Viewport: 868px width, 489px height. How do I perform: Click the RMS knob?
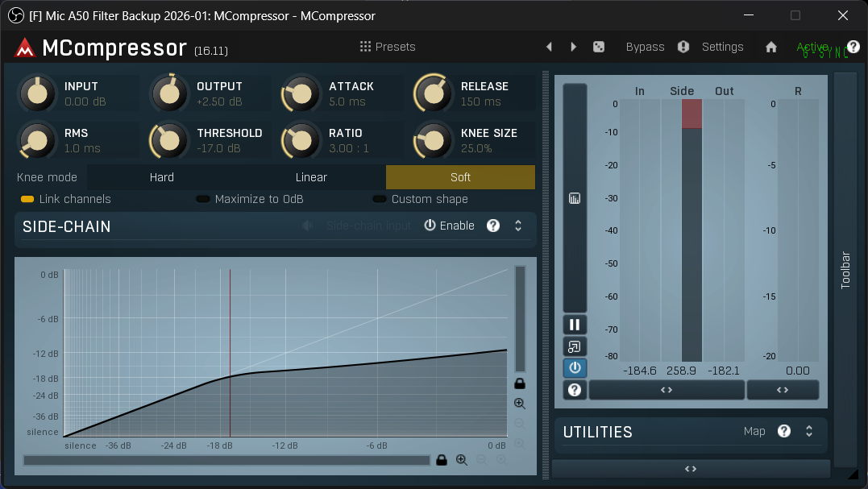point(37,140)
